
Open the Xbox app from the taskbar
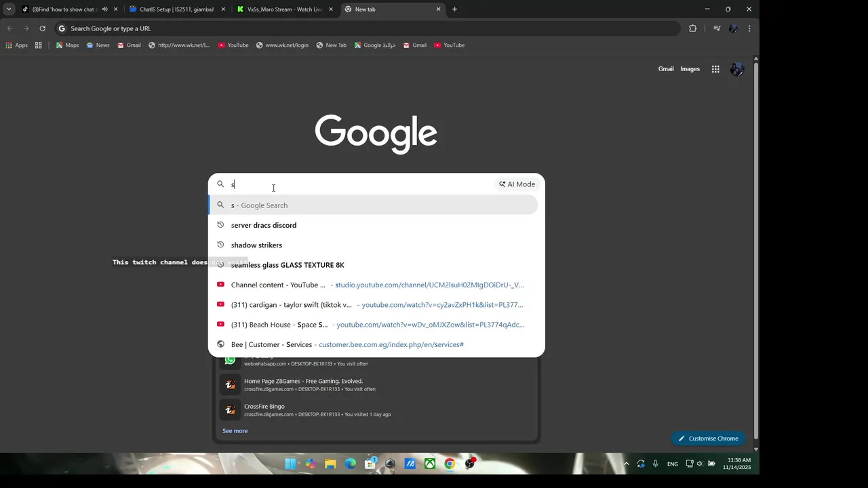coord(430,464)
